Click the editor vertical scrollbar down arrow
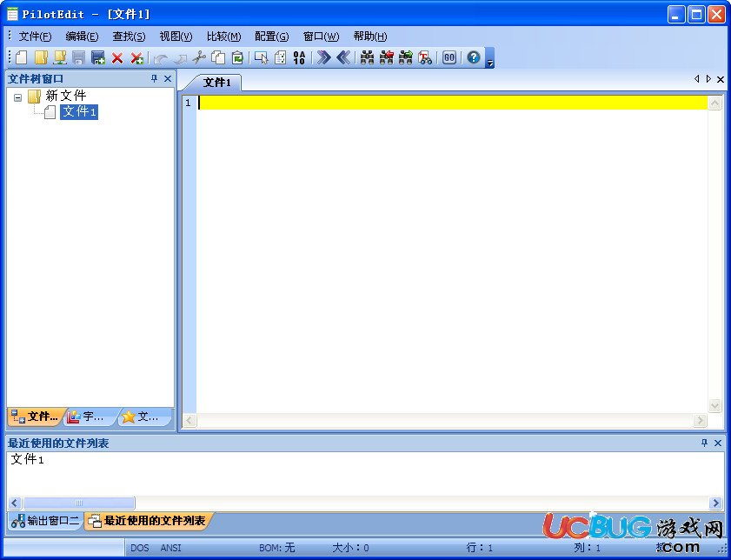 tap(714, 405)
